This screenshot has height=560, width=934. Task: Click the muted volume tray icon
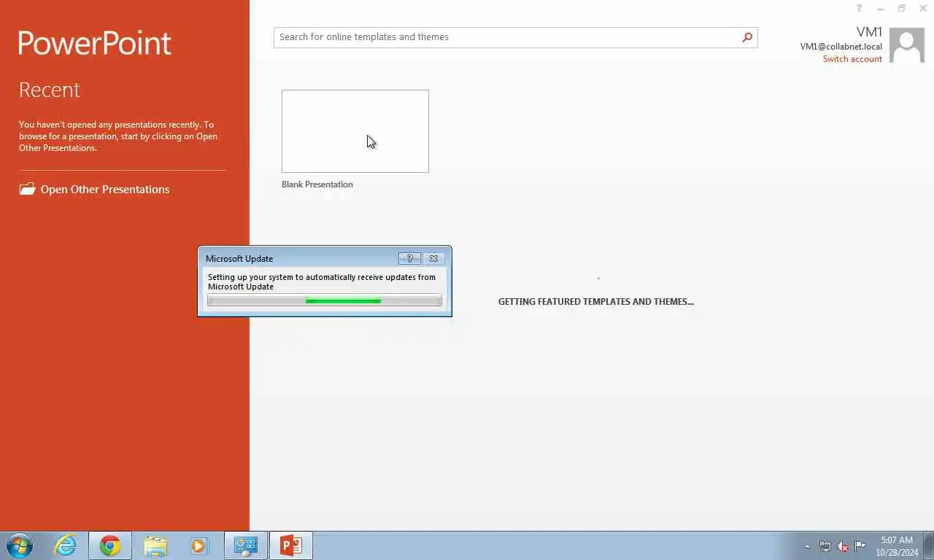[x=843, y=546]
